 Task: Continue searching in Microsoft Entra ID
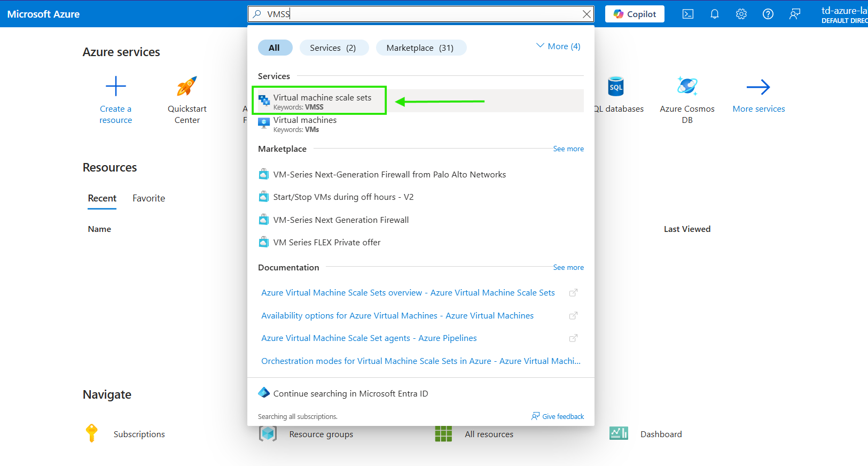(x=350, y=394)
